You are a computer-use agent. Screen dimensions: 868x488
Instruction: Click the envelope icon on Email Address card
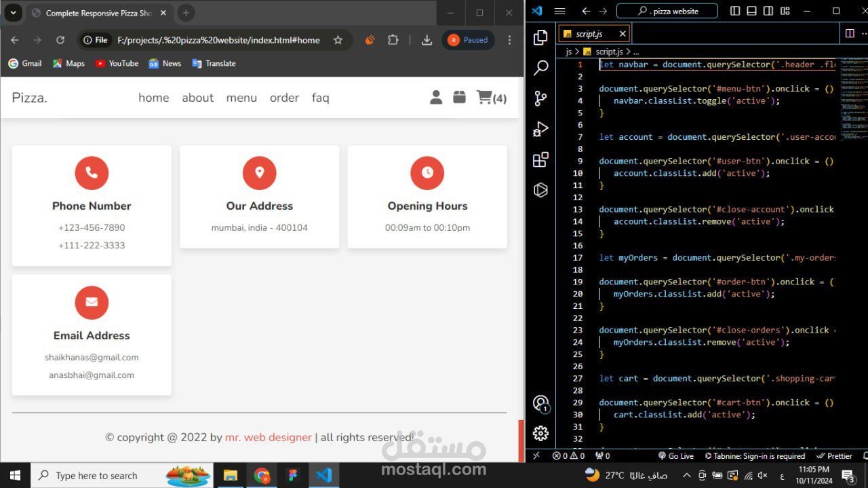pos(92,302)
